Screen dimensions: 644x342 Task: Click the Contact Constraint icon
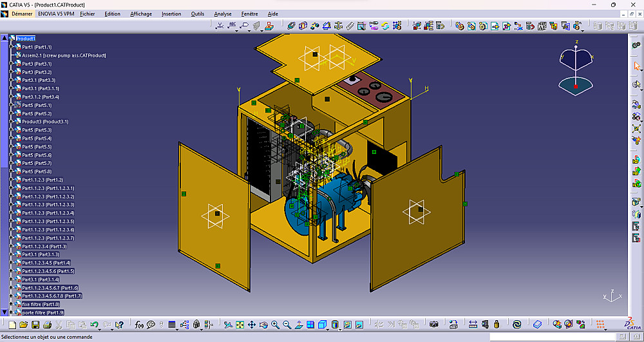(x=303, y=26)
